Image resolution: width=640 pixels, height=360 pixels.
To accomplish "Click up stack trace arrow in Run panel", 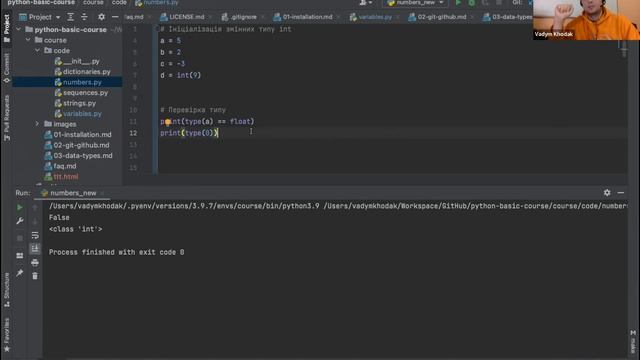I will pyautogui.click(x=35, y=208).
